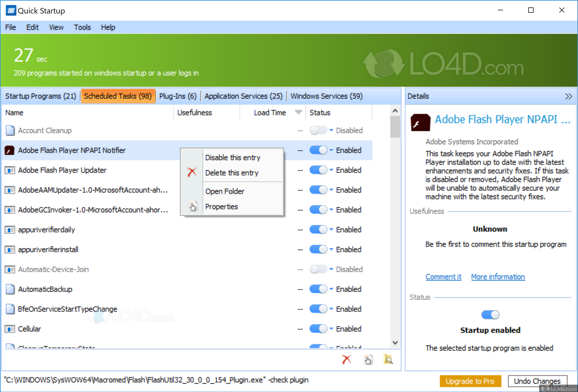Click the document icon next to Account Cleanup
Viewport: 578px width, 392px height.
pyautogui.click(x=10, y=130)
